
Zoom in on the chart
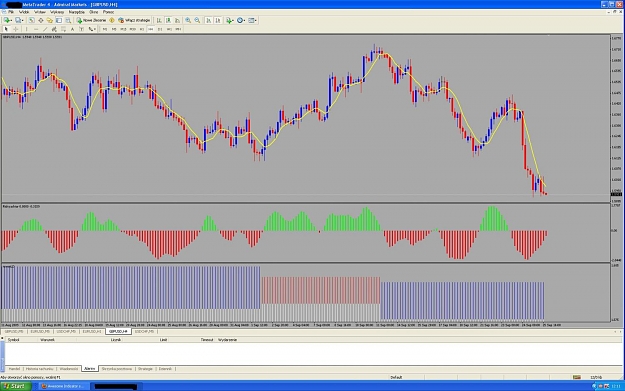tap(188, 20)
